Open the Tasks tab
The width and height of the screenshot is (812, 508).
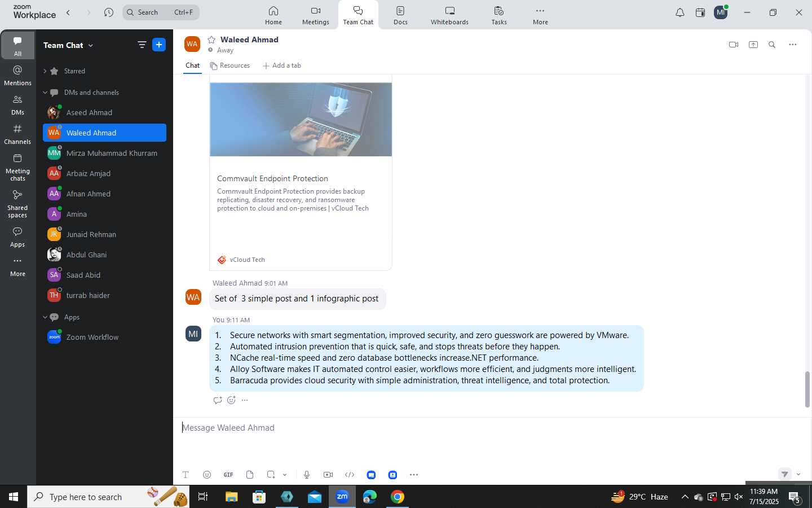(498, 16)
